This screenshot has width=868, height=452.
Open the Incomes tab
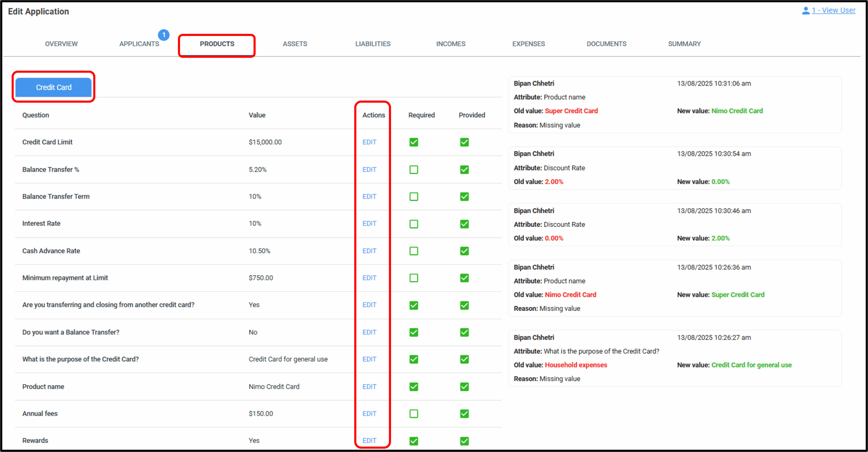pyautogui.click(x=451, y=44)
